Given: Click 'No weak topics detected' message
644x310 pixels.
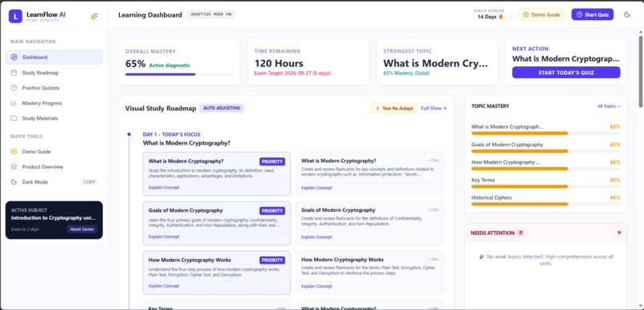Looking at the screenshot, I should coord(546,260).
